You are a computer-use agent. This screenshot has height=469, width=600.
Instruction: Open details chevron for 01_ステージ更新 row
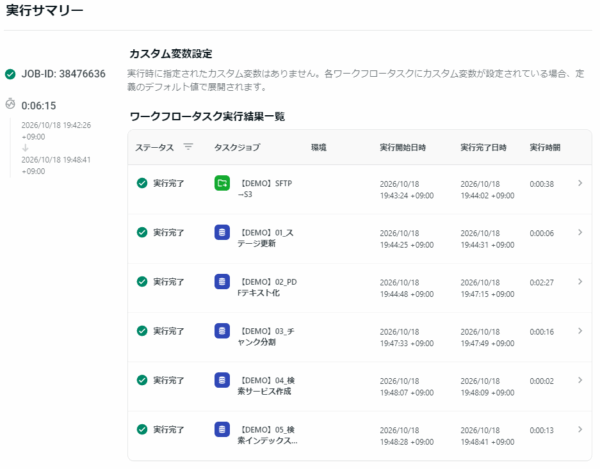[580, 232]
